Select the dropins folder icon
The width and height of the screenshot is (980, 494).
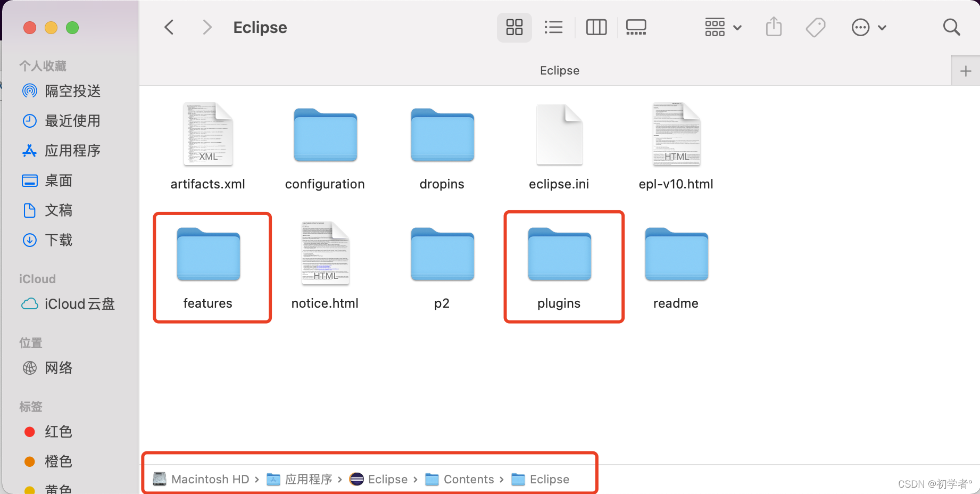point(442,135)
